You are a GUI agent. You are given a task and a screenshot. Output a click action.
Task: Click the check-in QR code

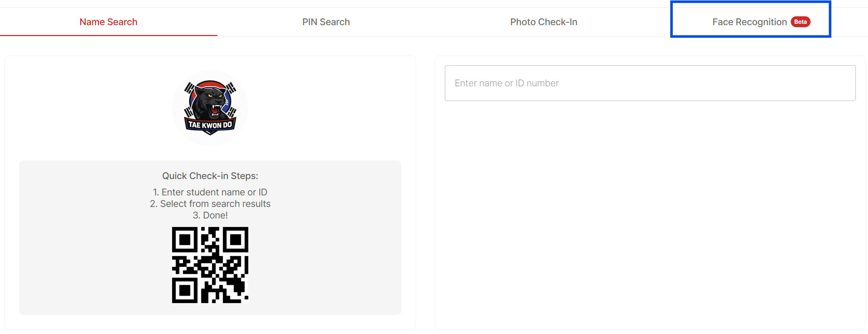[x=210, y=265]
